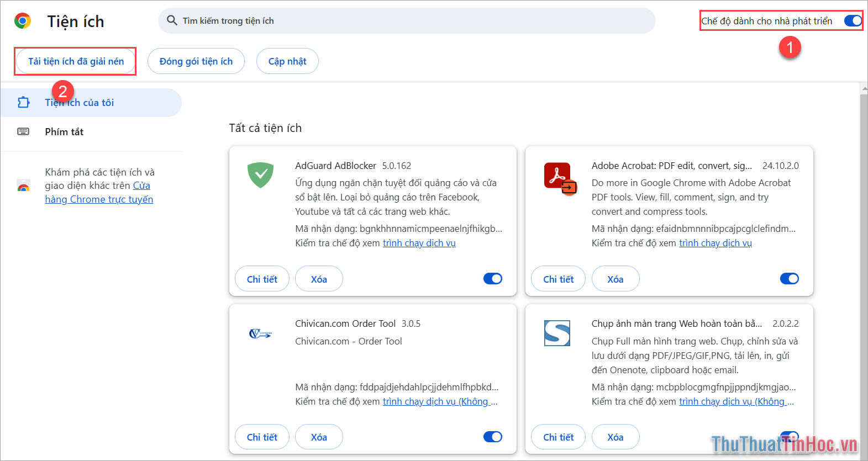Screen dimensions: 868x461
Task: Click the Adobe Acrobat extension icon
Action: [559, 178]
